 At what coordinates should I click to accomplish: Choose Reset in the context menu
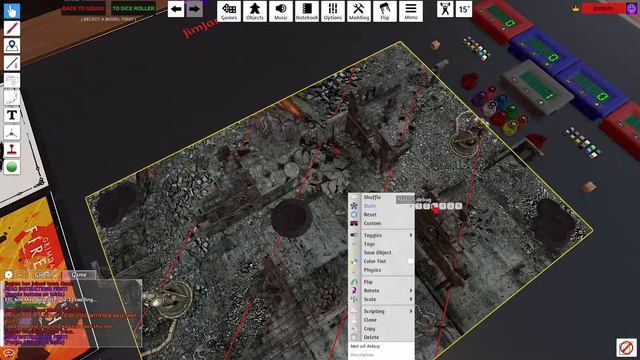381,215
